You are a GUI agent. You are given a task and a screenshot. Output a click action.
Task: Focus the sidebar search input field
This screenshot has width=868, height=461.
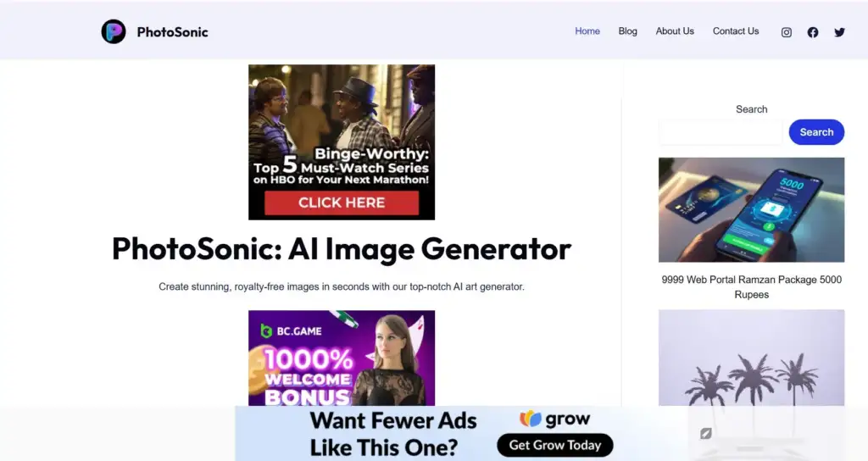coord(721,132)
